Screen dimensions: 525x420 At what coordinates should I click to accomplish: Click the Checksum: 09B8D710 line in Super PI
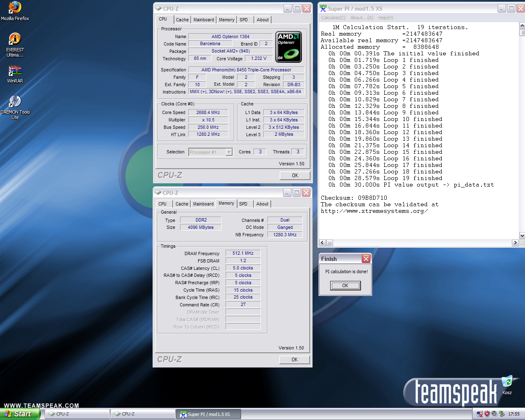pos(354,198)
